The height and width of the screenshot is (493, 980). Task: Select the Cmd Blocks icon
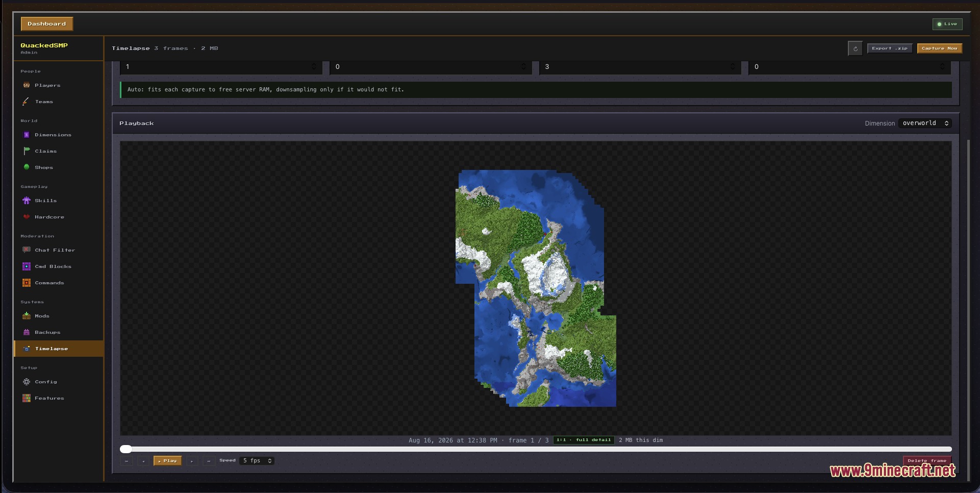[27, 266]
